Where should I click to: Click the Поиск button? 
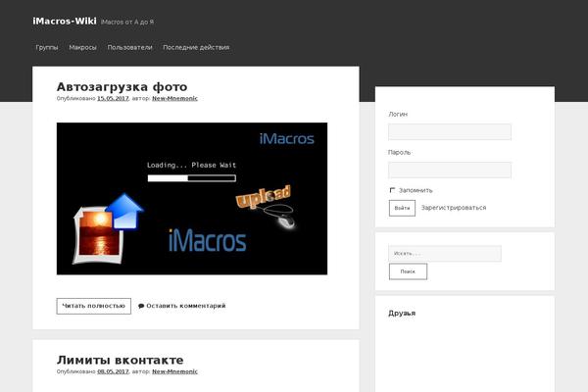coord(408,271)
